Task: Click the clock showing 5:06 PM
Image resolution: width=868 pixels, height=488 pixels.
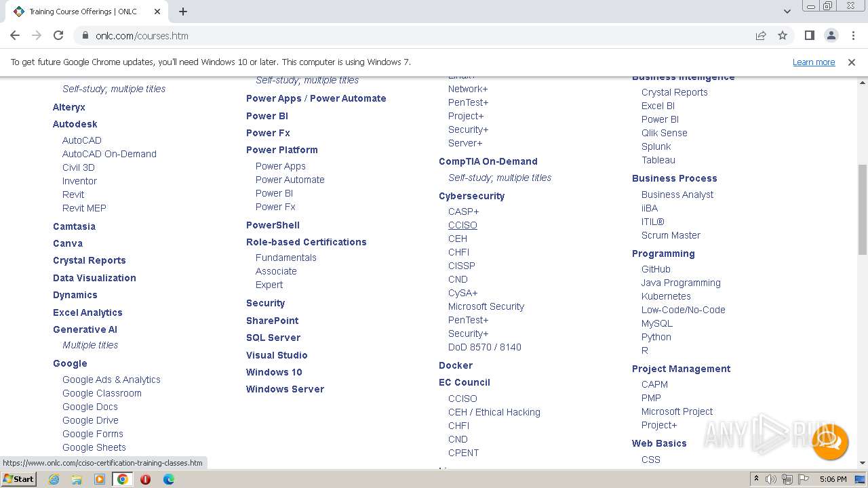Action: tap(833, 479)
